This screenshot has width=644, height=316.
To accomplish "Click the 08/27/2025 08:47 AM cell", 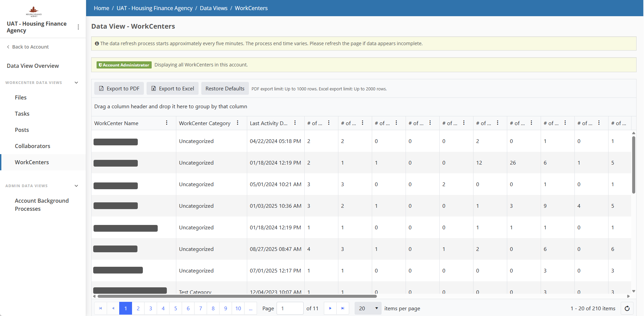I will 276,249.
